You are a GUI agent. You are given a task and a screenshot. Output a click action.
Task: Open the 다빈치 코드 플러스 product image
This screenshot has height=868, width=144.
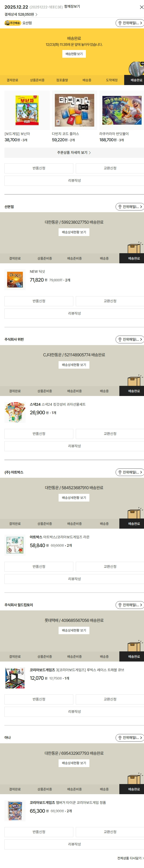74,110
